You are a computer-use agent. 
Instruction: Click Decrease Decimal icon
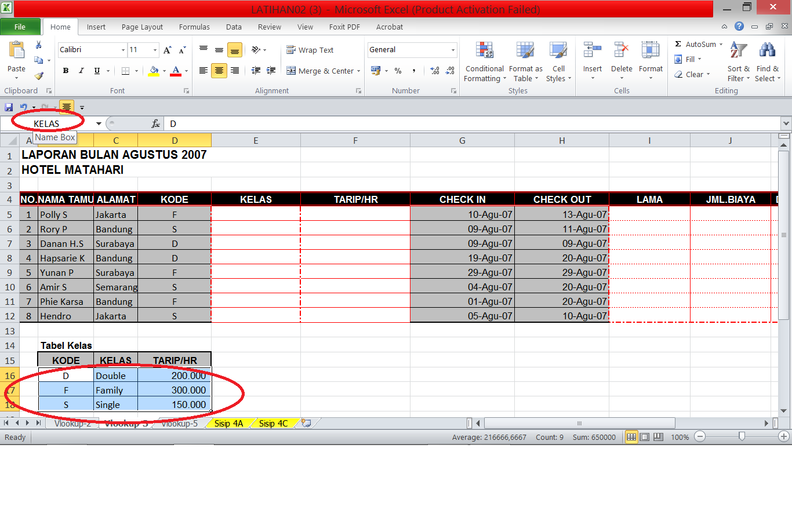click(450, 71)
